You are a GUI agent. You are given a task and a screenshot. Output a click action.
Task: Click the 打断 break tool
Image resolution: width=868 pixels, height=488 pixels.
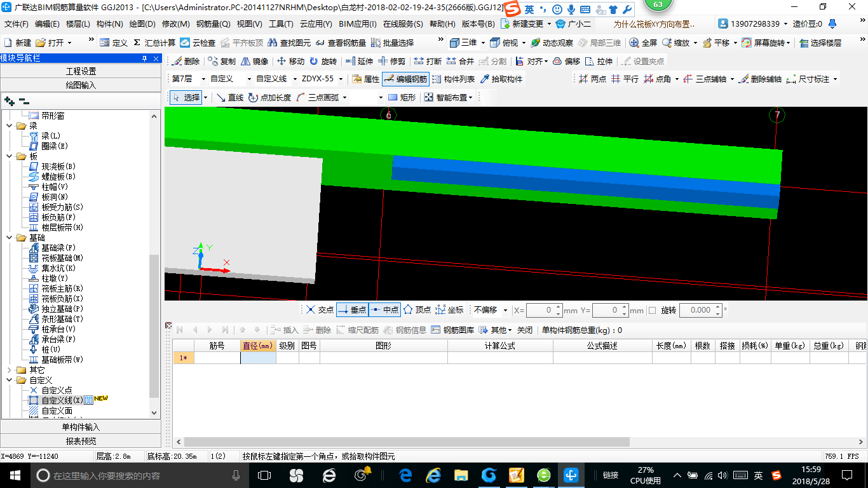[x=428, y=62]
